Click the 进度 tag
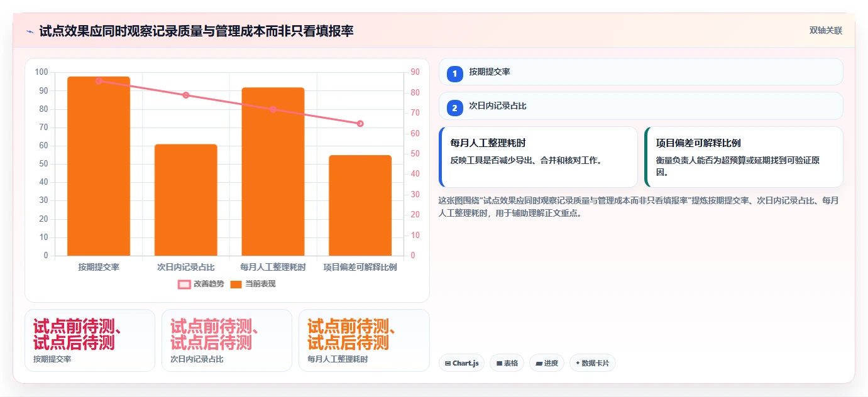 (x=547, y=363)
